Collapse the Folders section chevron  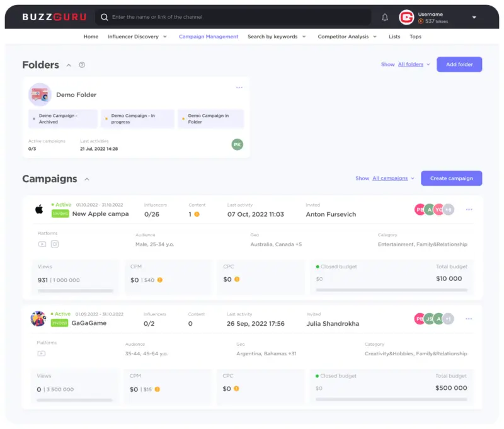[69, 65]
